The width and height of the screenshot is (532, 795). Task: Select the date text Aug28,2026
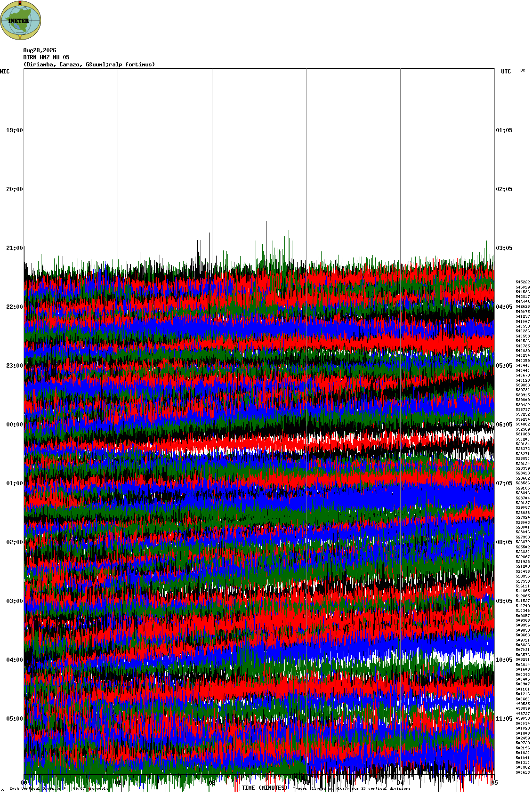coord(40,50)
